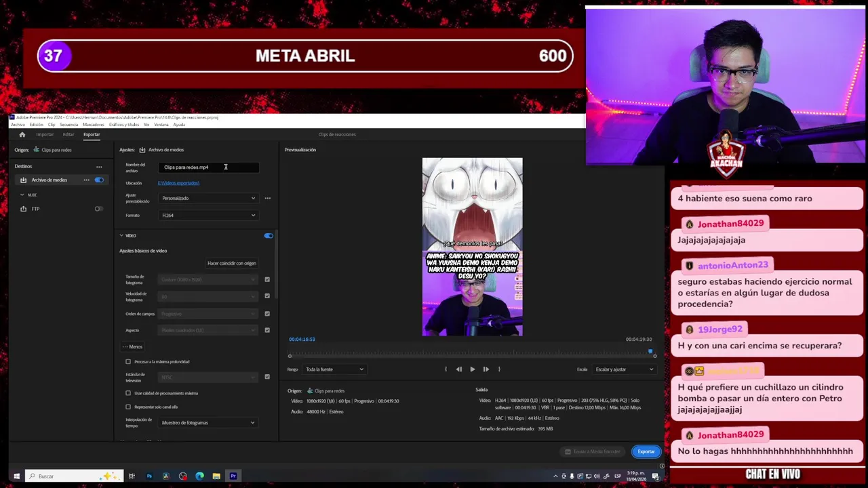The height and width of the screenshot is (488, 868).
Task: Set the out point with the right brace
Action: [499, 369]
